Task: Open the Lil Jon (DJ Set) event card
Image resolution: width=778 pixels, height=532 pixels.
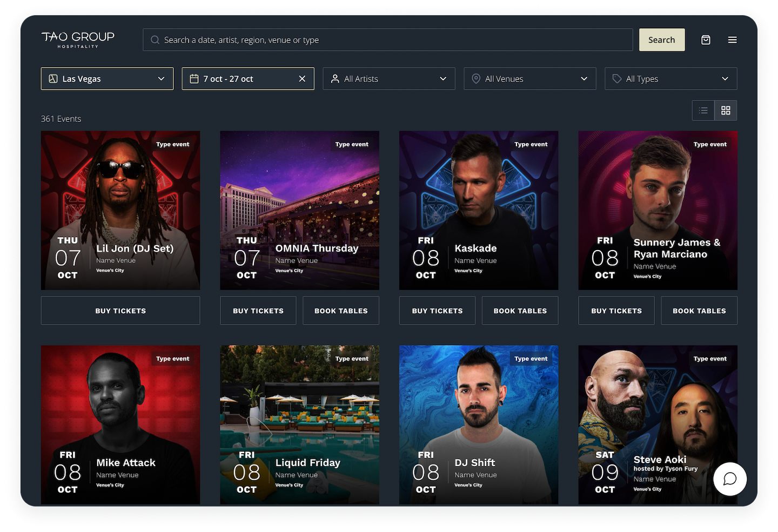Action: click(x=120, y=211)
